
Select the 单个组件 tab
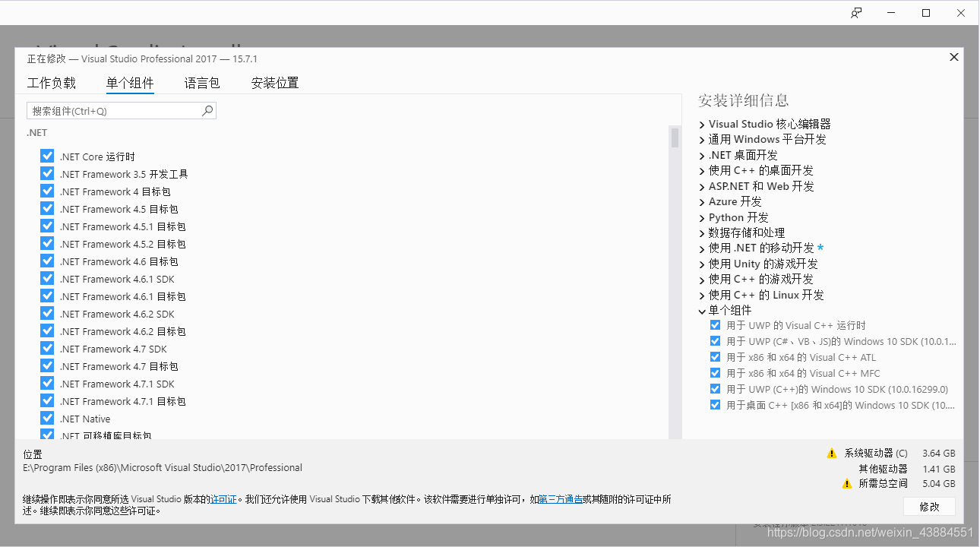click(x=130, y=83)
